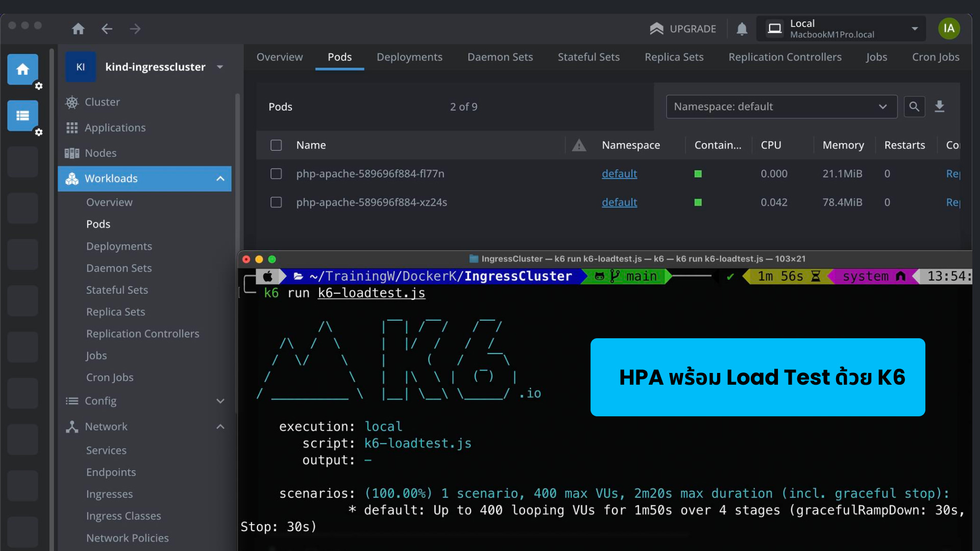Go back with the left arrow
980x551 pixels.
tap(107, 29)
